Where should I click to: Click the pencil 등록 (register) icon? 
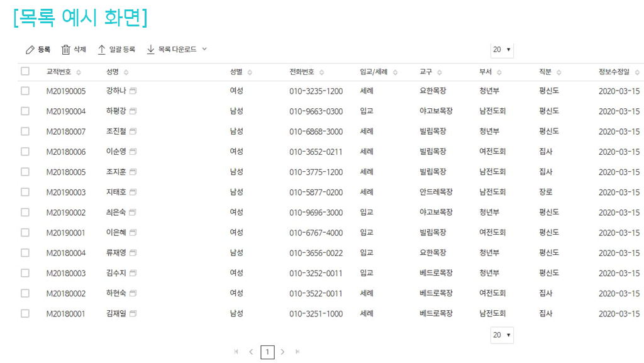tap(30, 50)
